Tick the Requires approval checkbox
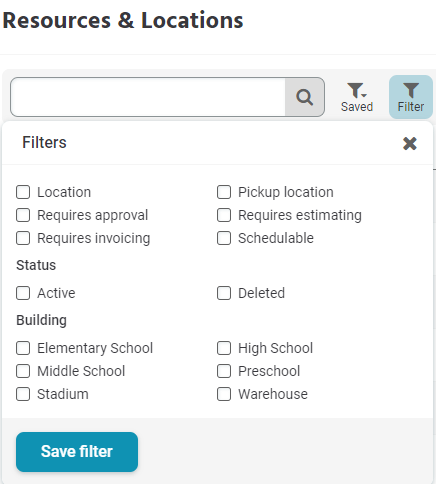This screenshot has height=484, width=436. pos(23,215)
